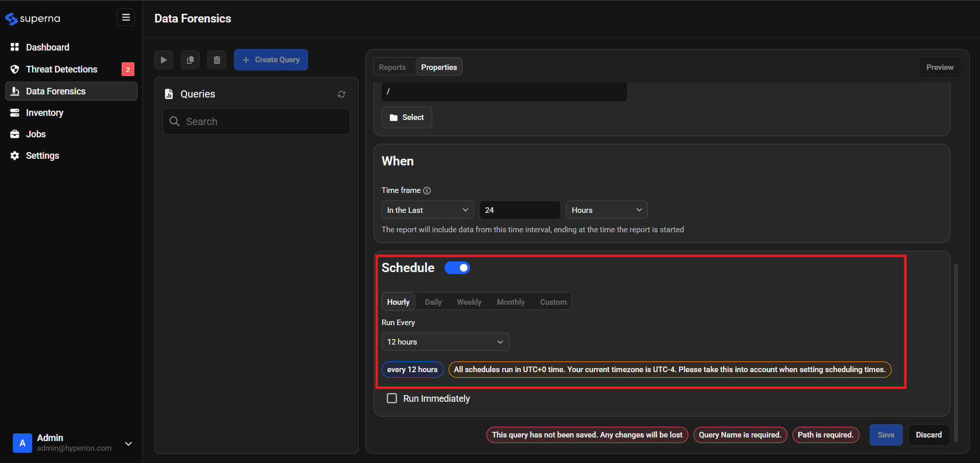
Task: Click the path input showing a slash
Action: [x=504, y=91]
